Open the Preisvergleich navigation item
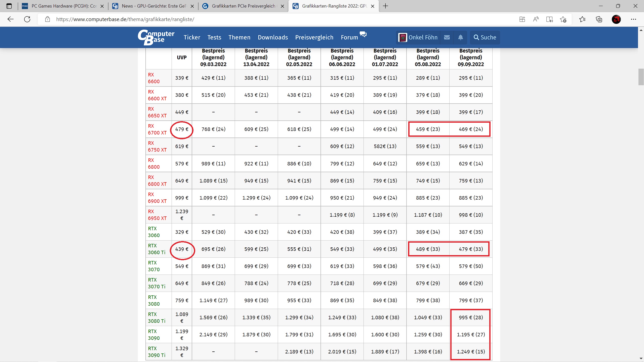 314,37
